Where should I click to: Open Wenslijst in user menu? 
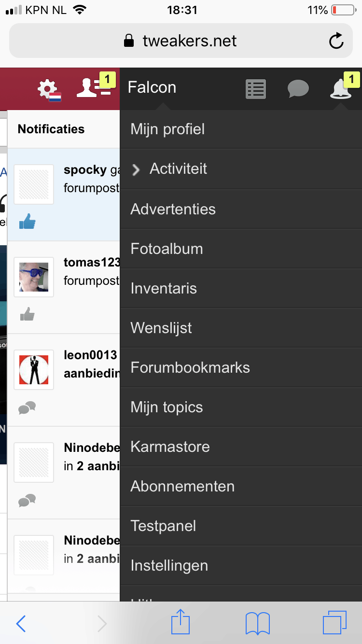(x=161, y=328)
